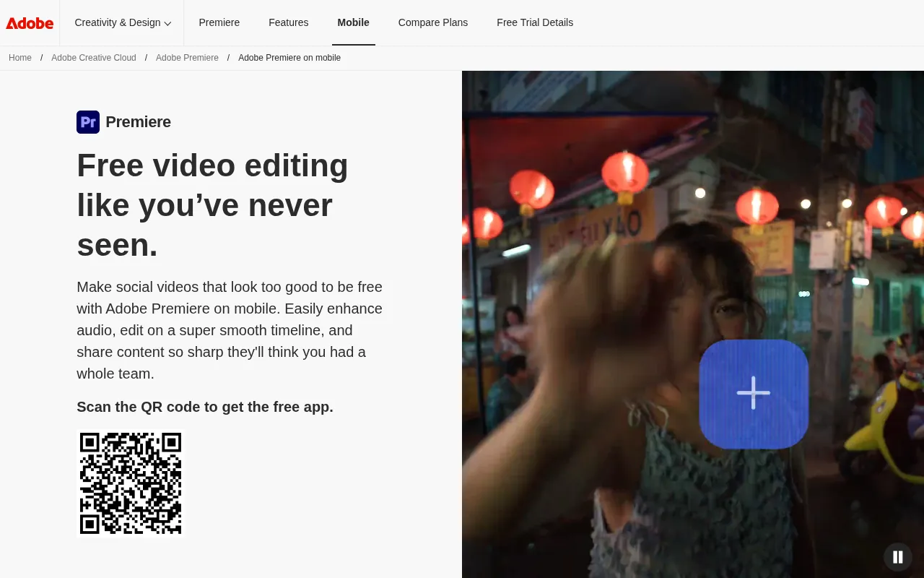This screenshot has width=924, height=578.
Task: View Free Trial Details
Action: coord(535,22)
